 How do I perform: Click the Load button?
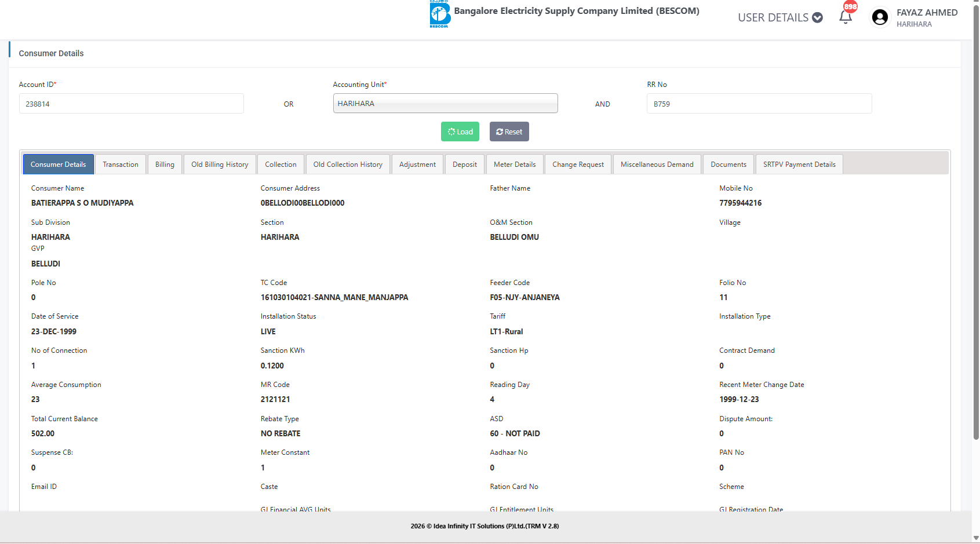click(x=460, y=132)
